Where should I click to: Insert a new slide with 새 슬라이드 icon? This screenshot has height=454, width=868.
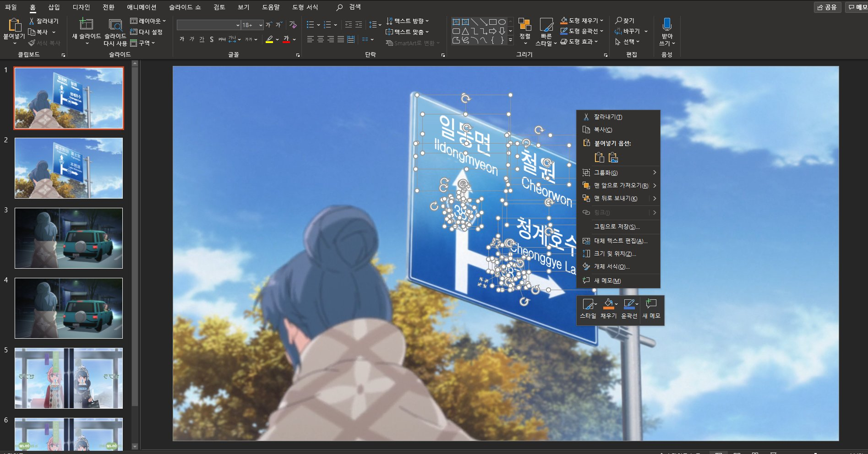(86, 24)
